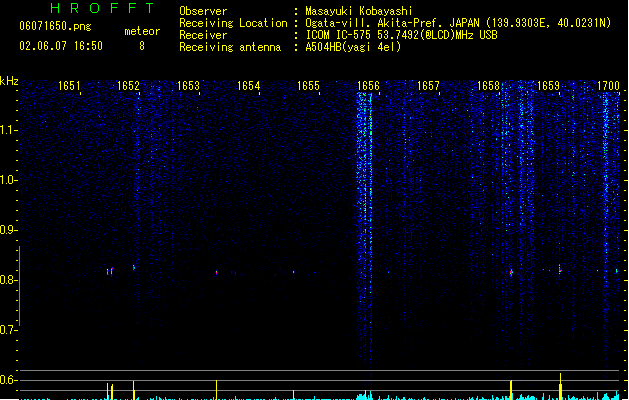Click the meteor count value 8
The height and width of the screenshot is (400, 629).
point(142,46)
